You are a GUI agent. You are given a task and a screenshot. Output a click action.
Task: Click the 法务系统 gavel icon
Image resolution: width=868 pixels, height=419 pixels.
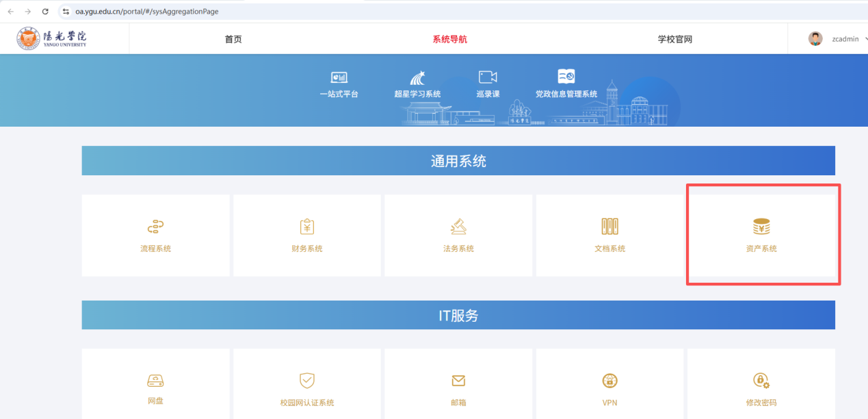(x=458, y=227)
